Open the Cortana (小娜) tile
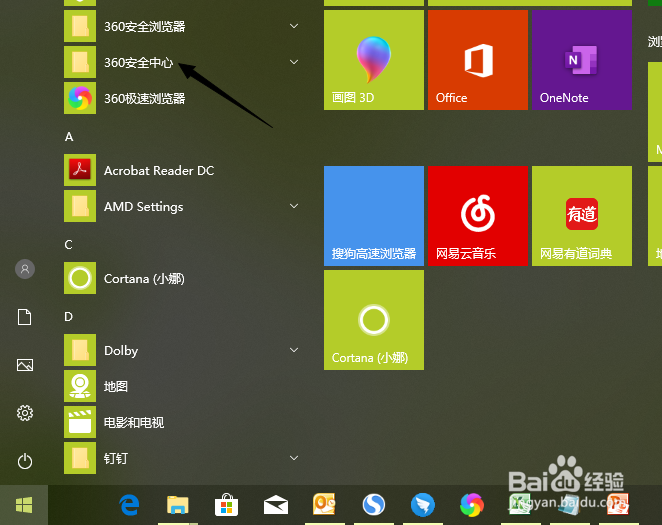 click(374, 320)
